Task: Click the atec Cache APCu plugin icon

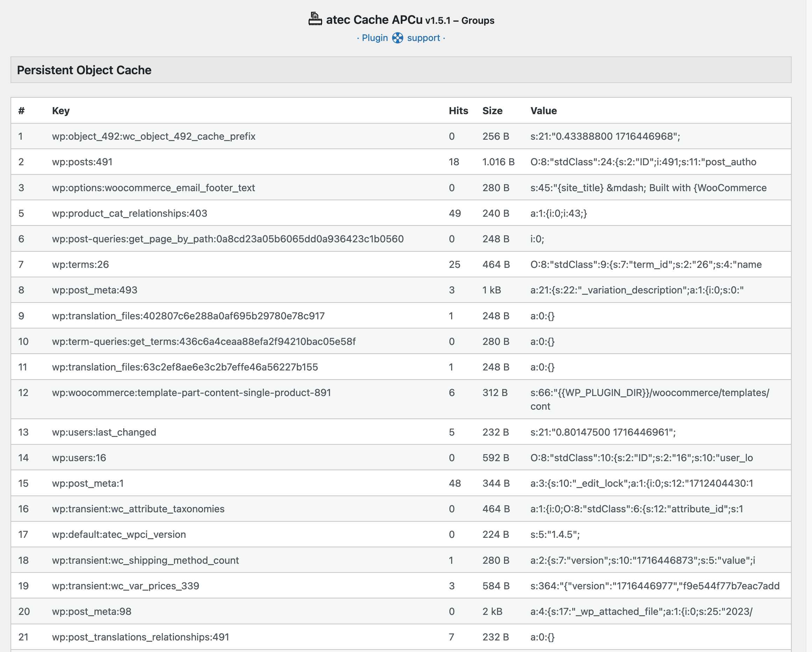Action: (315, 19)
